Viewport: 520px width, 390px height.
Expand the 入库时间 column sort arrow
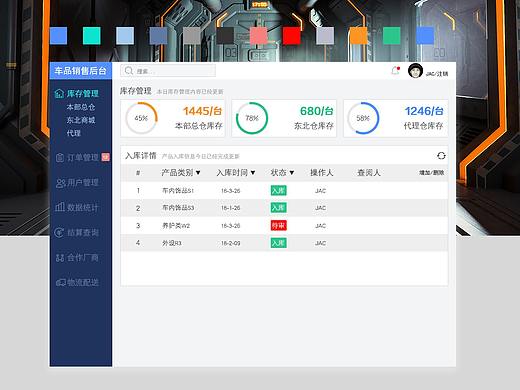click(x=253, y=173)
